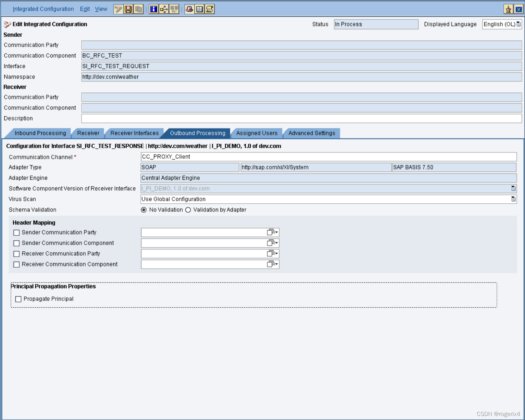Screen dimensions: 525x420
Task: Tick Receiver Communication Component checkbox
Action: (17, 265)
